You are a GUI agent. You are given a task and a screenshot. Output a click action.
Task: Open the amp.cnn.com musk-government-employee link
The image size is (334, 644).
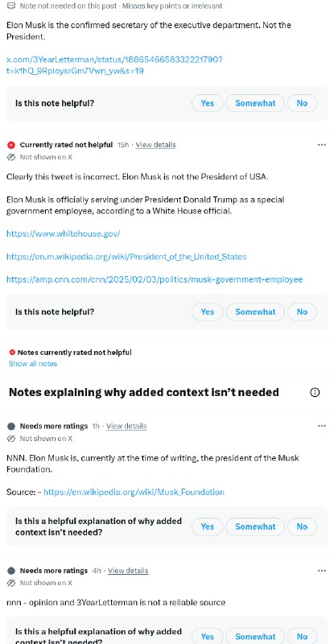point(155,279)
